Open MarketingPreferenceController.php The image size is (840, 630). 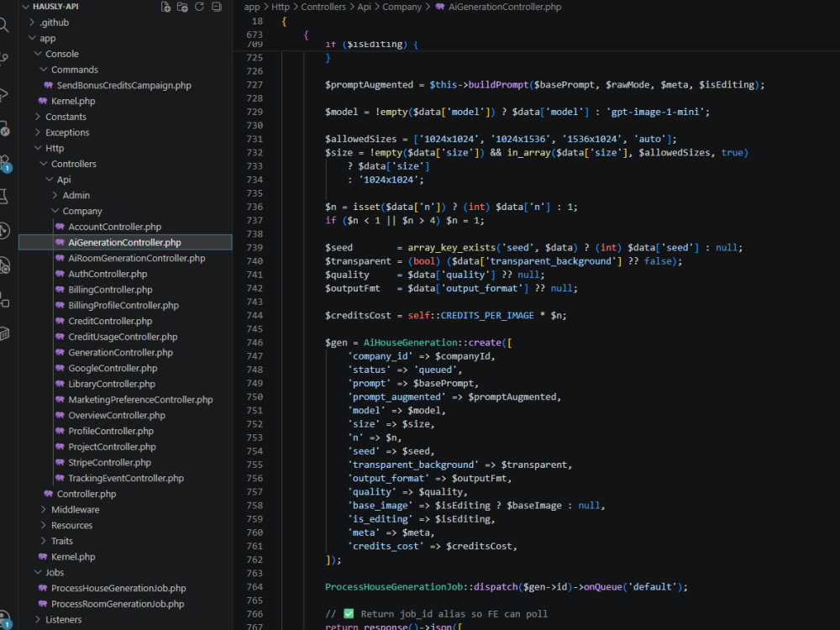click(x=140, y=400)
